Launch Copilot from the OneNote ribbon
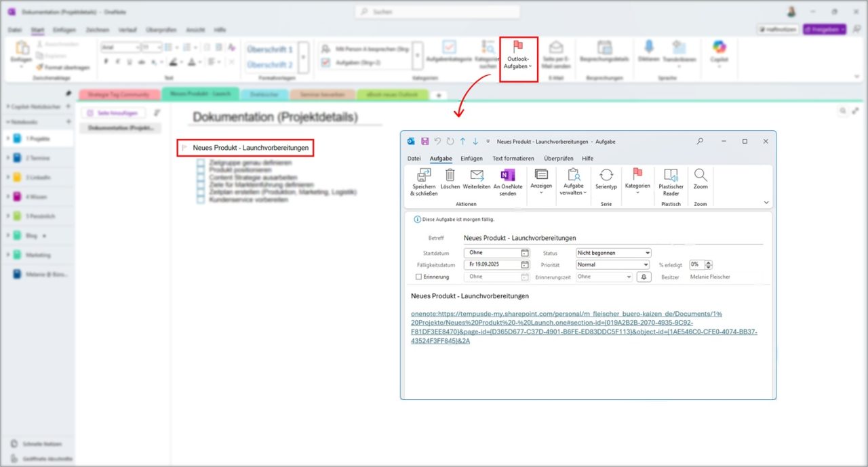Viewport: 868px width, 467px height. pyautogui.click(x=719, y=54)
